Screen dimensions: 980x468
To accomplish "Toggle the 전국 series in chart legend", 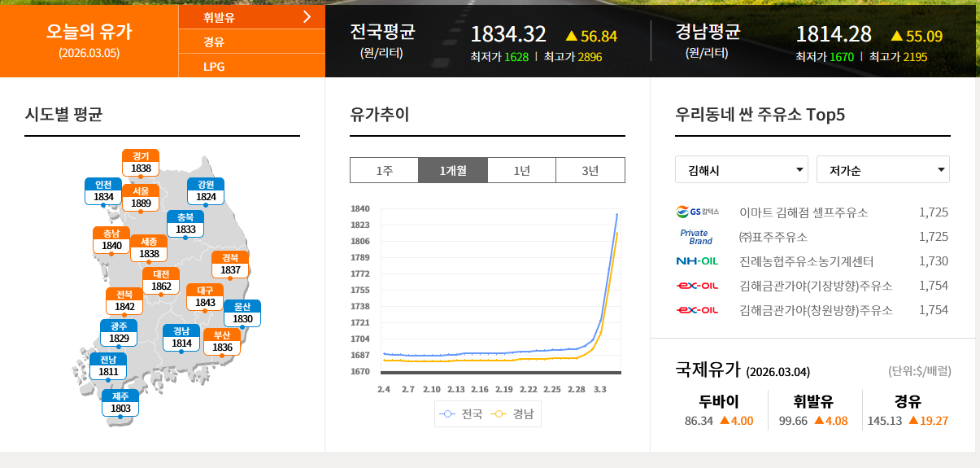I will point(460,414).
